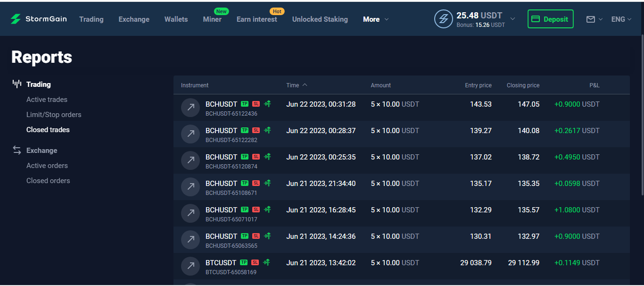Click the arrow icon of trade BCHUSDT-65120874
This screenshot has height=286, width=644.
coord(190,160)
